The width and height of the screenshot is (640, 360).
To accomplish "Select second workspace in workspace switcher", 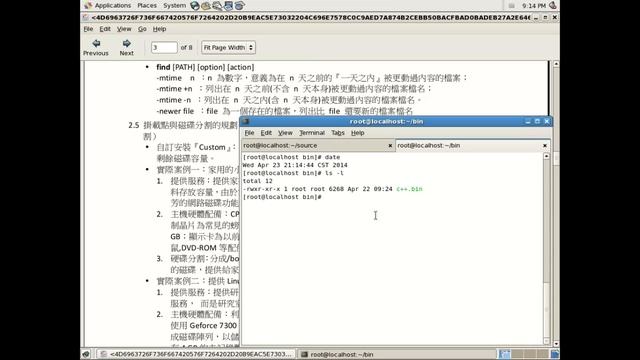I will tap(517, 354).
